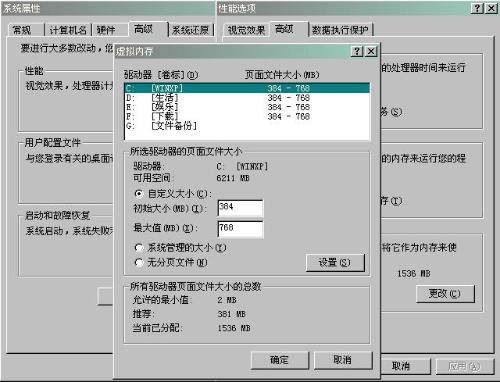
Task: Close the 性能选项 window
Action: 491,8
